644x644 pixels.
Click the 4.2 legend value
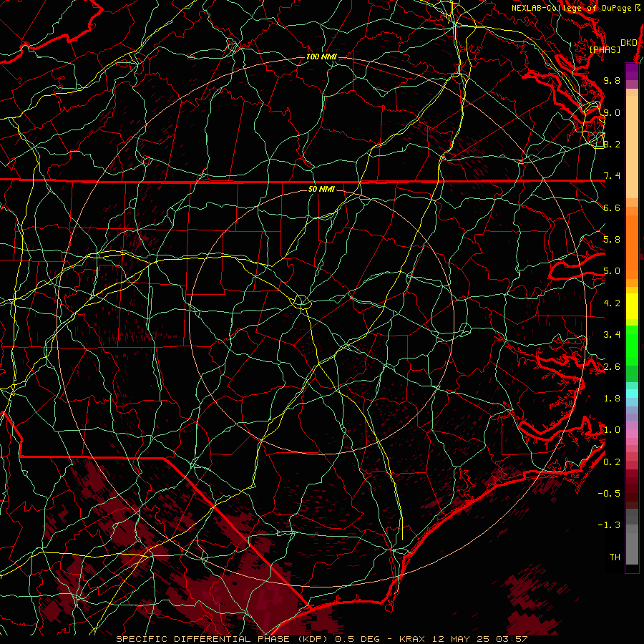click(612, 303)
